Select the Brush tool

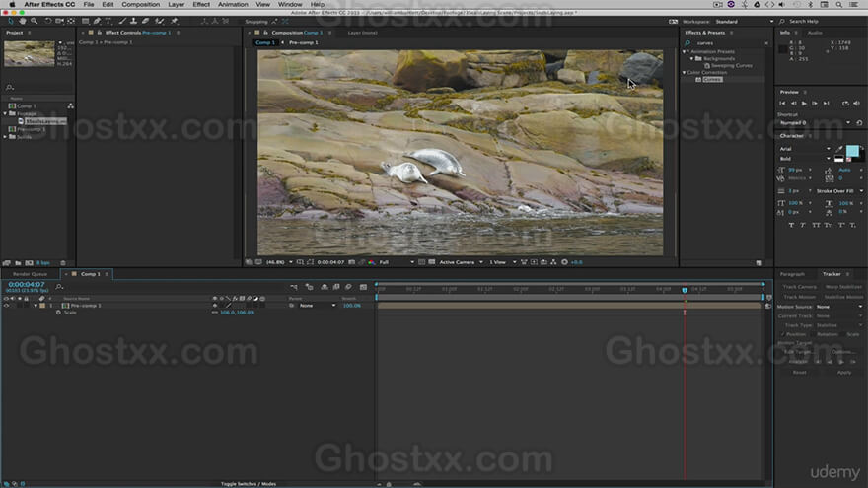pyautogui.click(x=122, y=21)
